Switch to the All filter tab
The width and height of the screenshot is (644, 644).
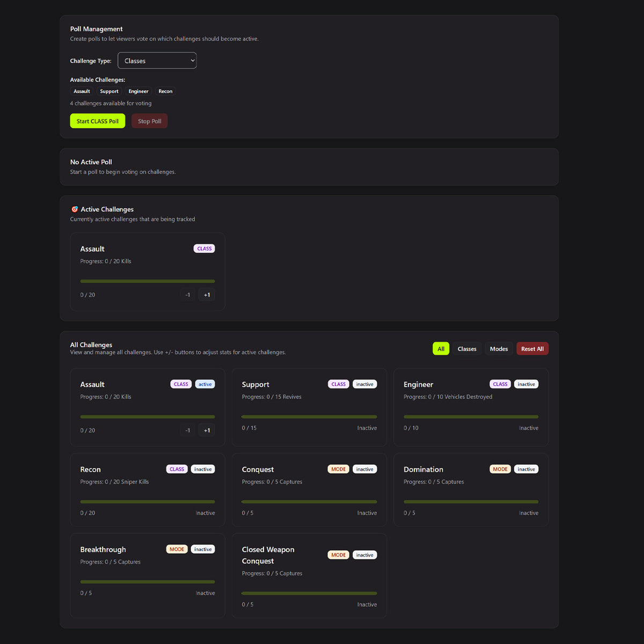tap(441, 349)
